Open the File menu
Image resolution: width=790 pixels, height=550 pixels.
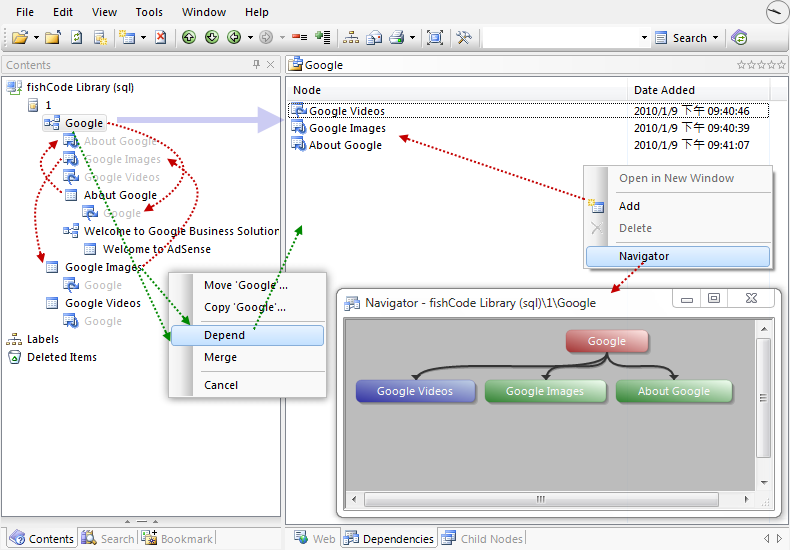click(x=25, y=12)
